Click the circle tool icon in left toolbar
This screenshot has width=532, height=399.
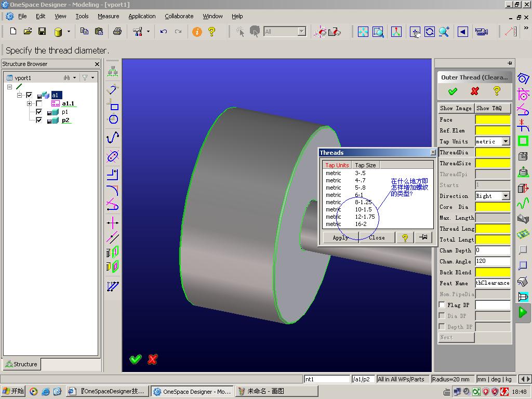tap(113, 119)
